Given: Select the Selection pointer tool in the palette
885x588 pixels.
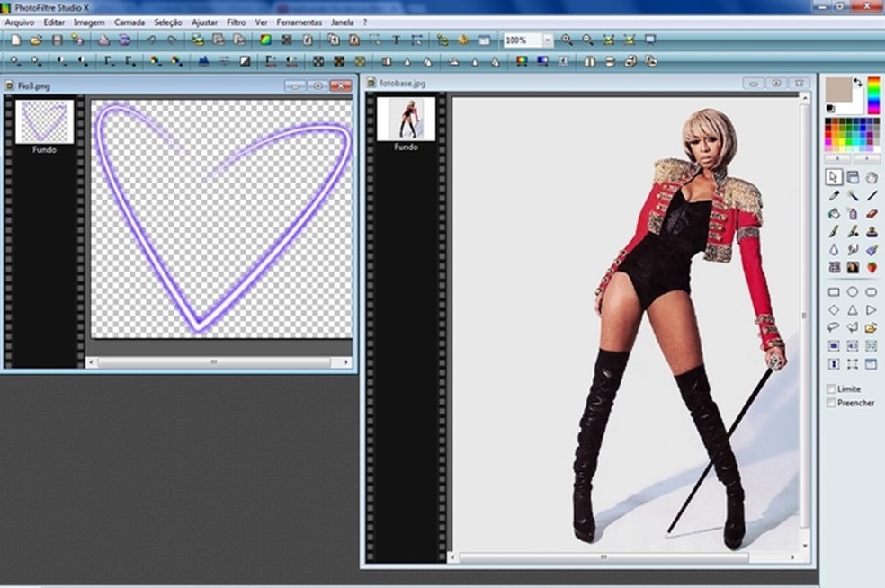Looking at the screenshot, I should [833, 177].
